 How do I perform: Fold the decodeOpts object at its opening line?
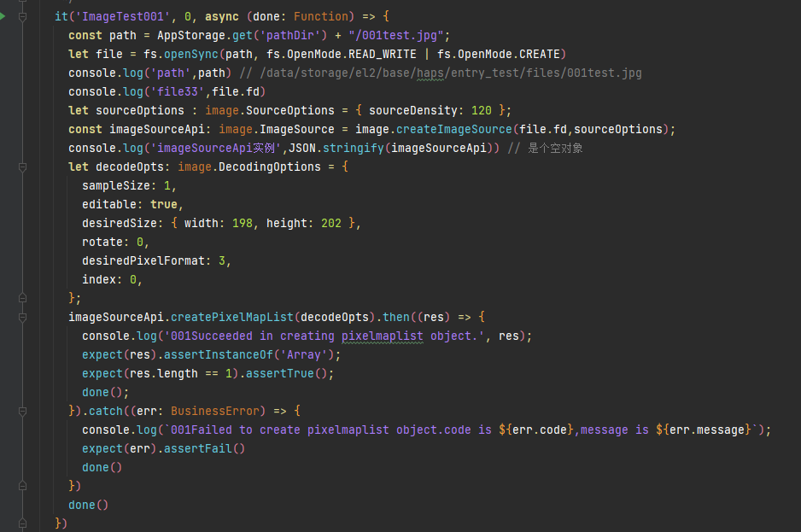(22, 167)
